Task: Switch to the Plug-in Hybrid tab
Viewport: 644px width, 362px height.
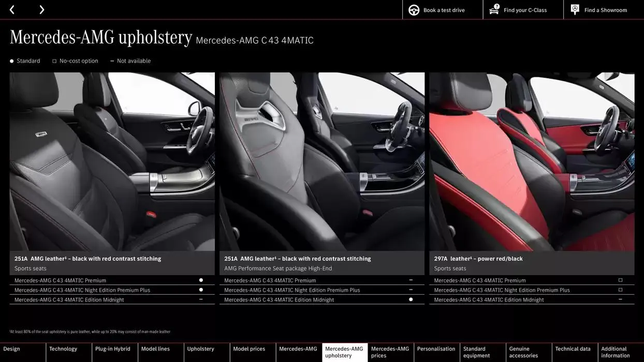Action: tap(114, 349)
